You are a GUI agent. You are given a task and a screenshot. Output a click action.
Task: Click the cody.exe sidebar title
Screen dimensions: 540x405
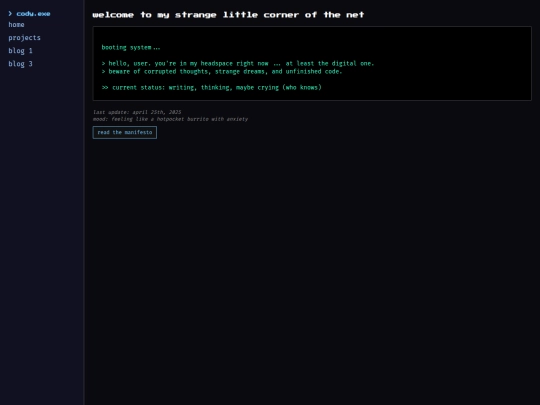(x=33, y=14)
